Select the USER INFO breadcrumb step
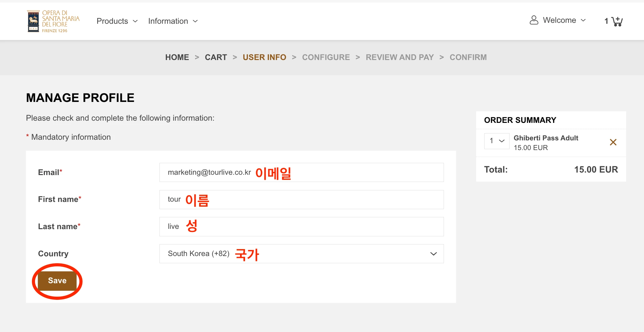Image resolution: width=644 pixels, height=332 pixels. point(264,58)
